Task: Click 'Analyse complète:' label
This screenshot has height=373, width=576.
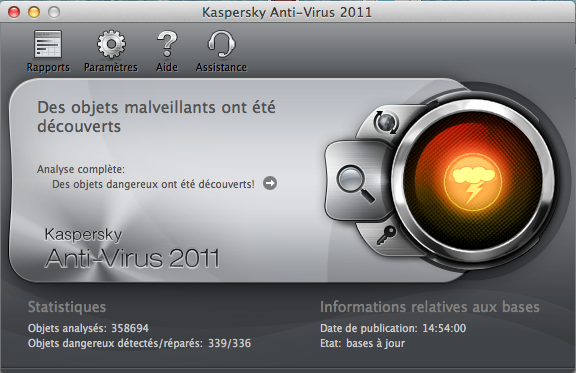Action: (81, 169)
